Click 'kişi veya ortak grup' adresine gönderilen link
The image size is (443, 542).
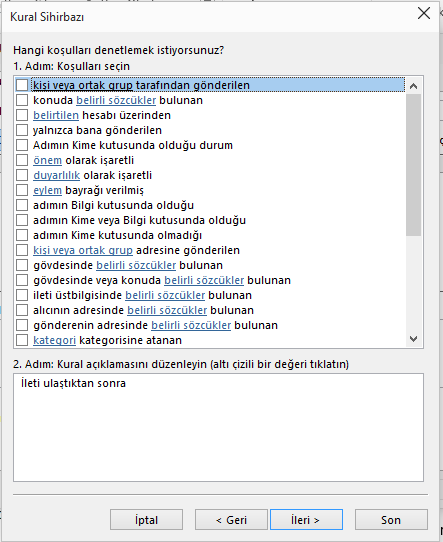pyautogui.click(x=83, y=250)
